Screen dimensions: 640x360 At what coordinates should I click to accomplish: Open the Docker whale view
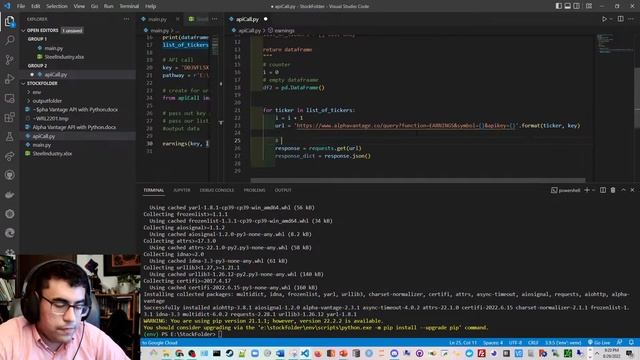tap(9, 195)
